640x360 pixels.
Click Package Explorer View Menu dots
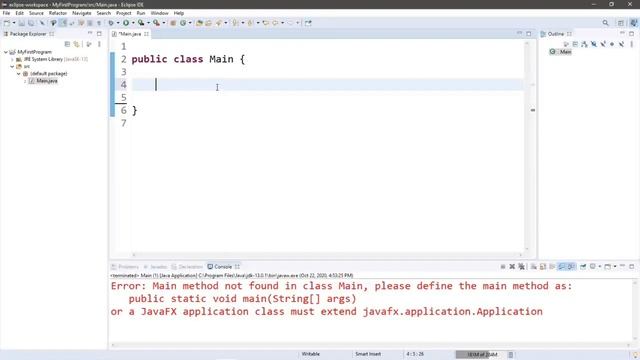[x=99, y=44]
